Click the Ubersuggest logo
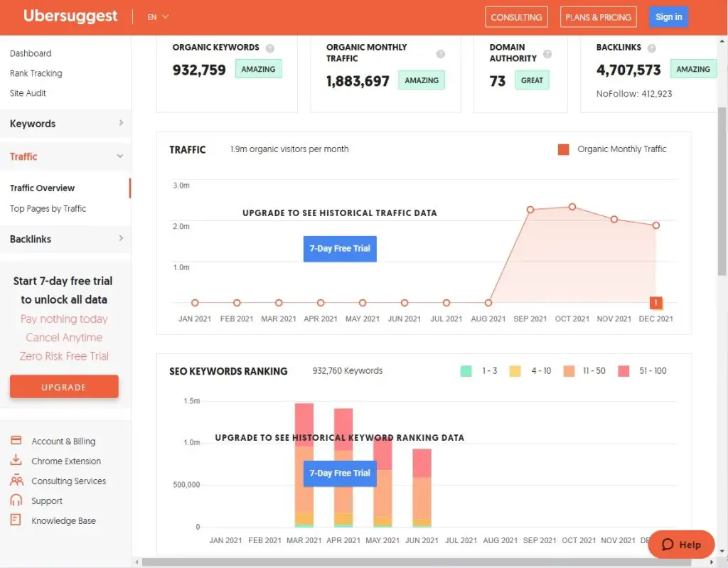Image resolution: width=728 pixels, height=568 pixels. point(70,16)
